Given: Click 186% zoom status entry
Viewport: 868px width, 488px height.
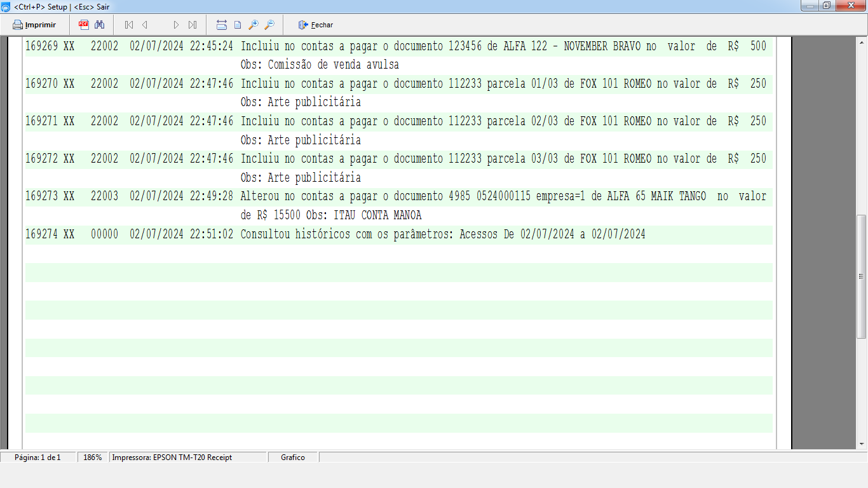Looking at the screenshot, I should point(93,457).
